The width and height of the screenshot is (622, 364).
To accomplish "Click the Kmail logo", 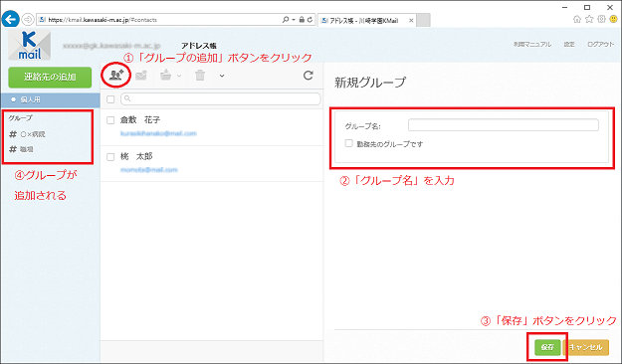I will click(30, 46).
